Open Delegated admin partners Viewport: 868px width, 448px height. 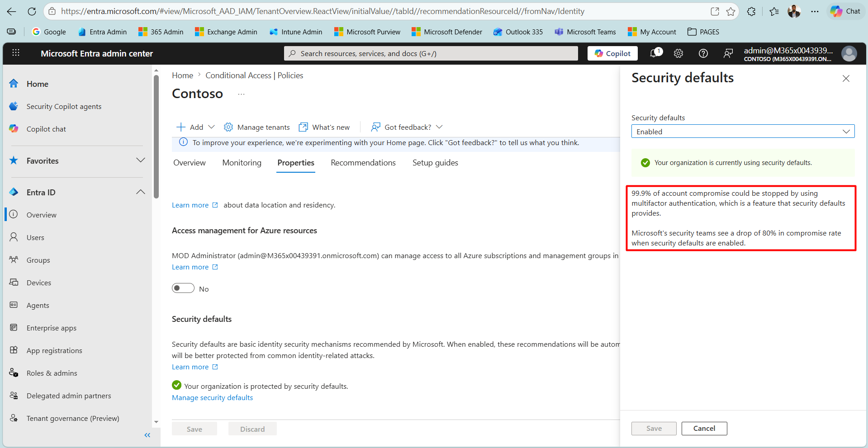[69, 396]
